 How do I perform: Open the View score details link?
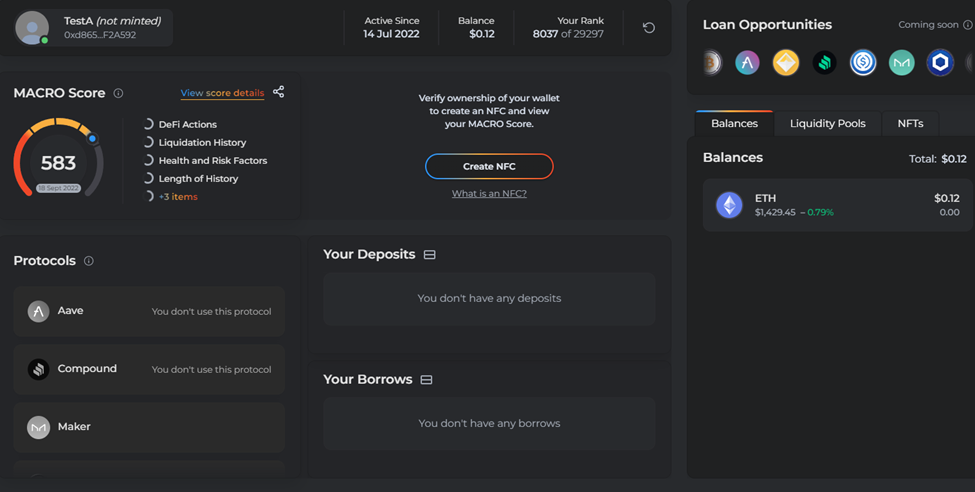pyautogui.click(x=222, y=93)
